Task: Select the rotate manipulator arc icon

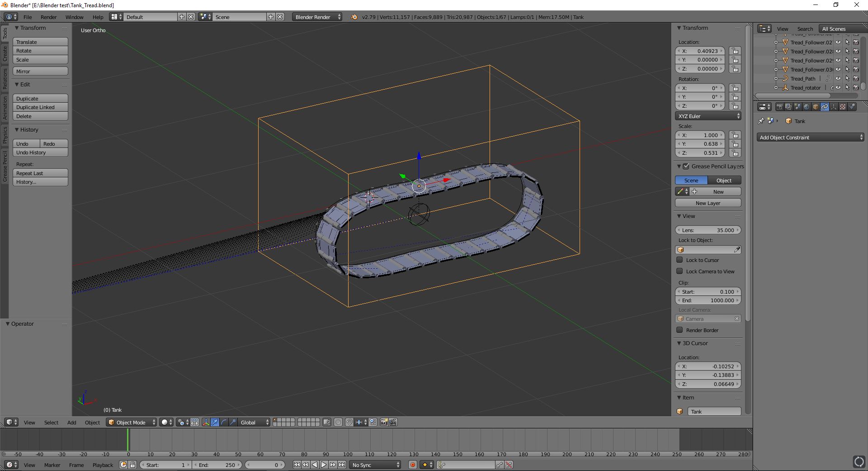Action: tap(224, 422)
